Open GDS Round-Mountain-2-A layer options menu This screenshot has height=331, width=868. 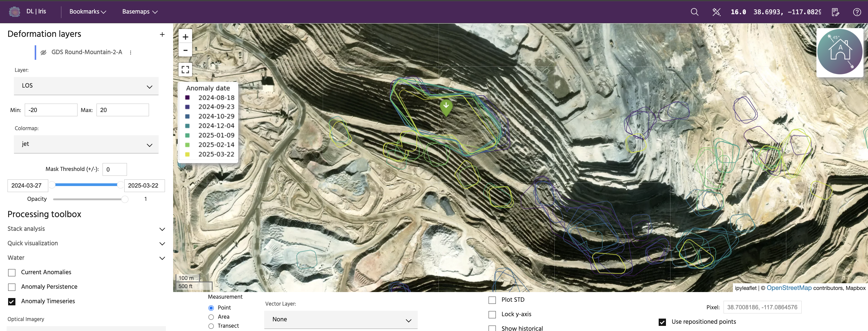[131, 52]
